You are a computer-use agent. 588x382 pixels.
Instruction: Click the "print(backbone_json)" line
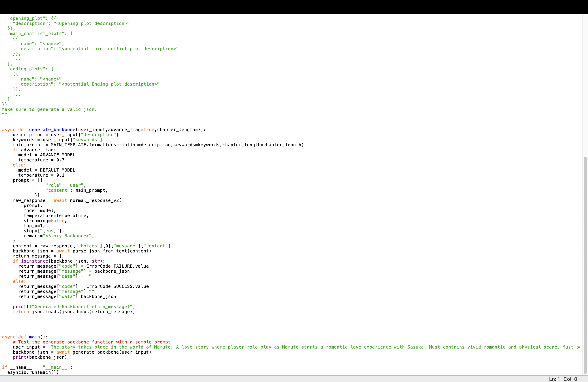click(40, 357)
